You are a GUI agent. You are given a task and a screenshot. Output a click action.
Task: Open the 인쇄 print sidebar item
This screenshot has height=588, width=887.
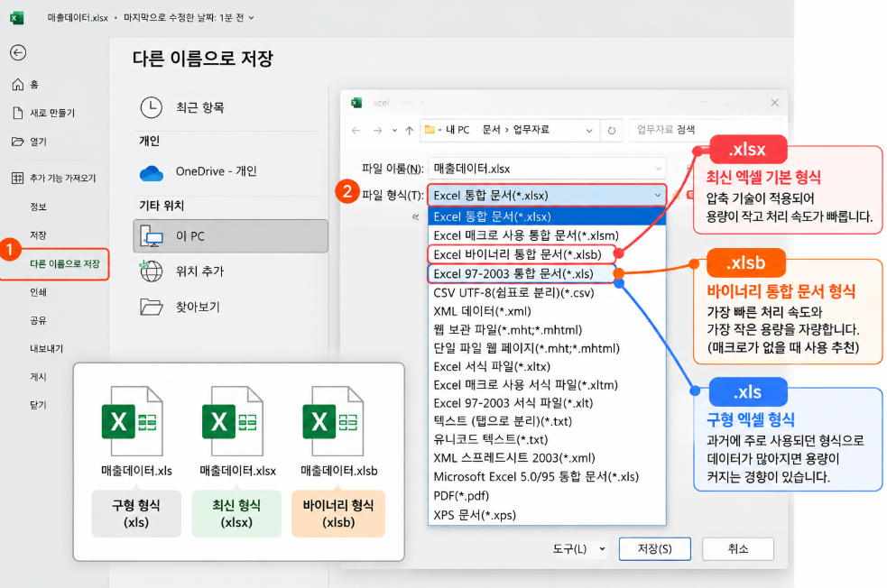point(39,292)
